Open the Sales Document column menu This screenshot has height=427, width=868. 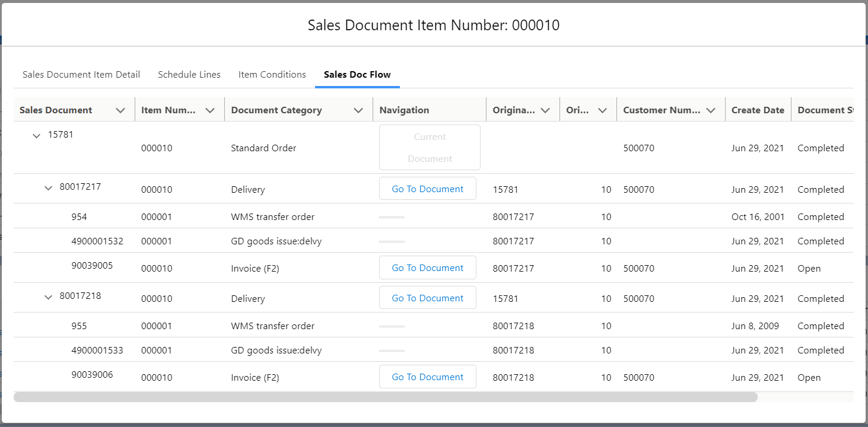point(120,110)
